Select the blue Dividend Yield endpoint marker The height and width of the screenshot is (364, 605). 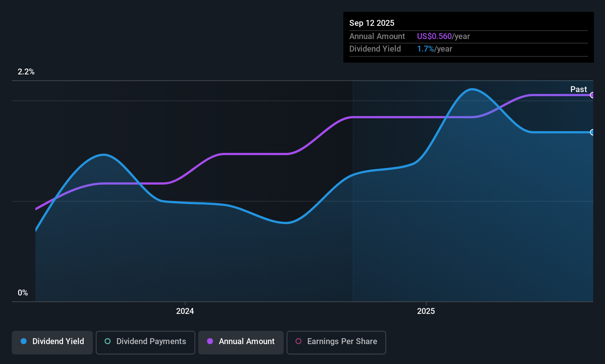coord(592,132)
